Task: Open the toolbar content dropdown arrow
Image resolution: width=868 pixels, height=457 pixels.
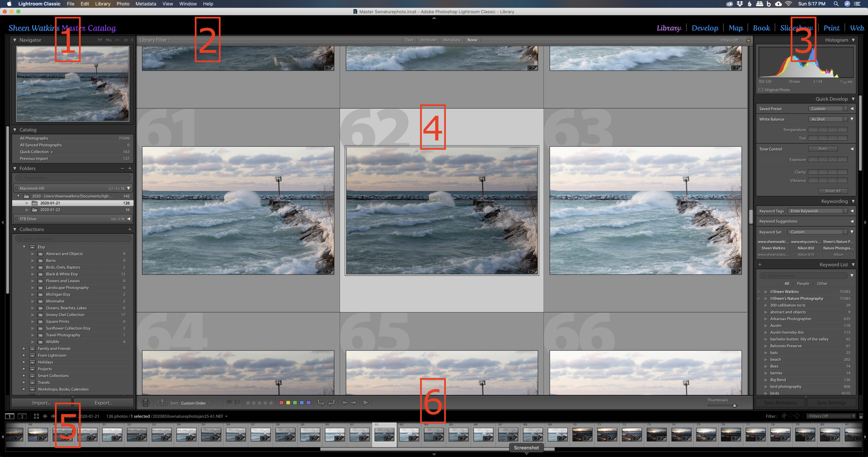Action: pos(747,403)
